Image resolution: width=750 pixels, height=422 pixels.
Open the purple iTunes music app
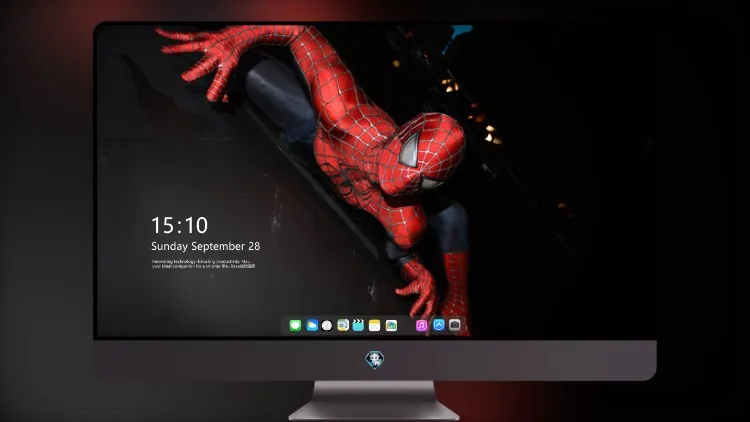[421, 326]
